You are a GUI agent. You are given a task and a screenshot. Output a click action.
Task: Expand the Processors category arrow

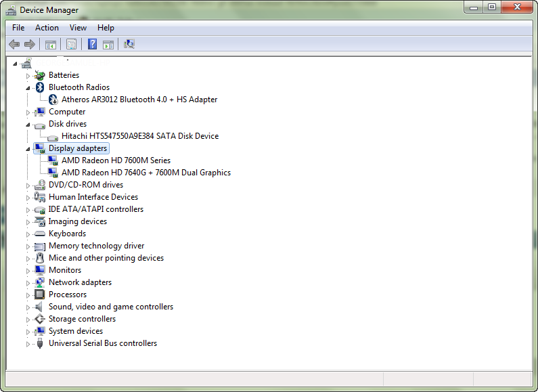tap(28, 295)
